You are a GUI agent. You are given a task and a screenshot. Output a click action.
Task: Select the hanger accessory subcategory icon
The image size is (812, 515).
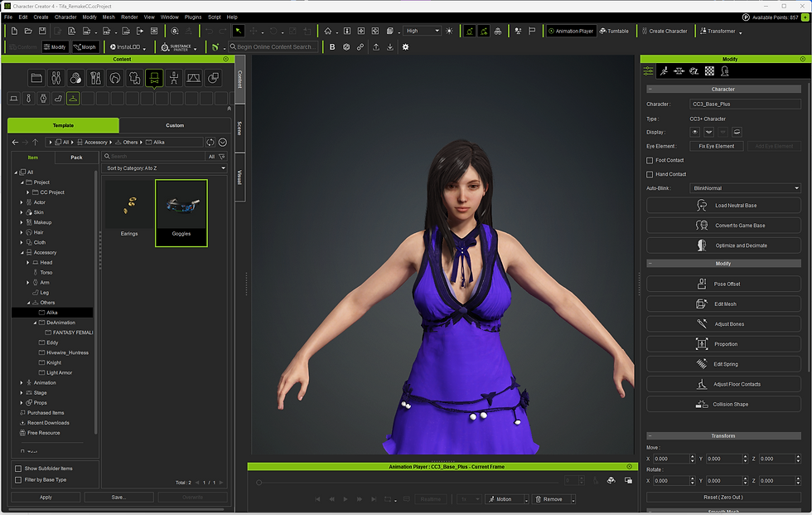point(73,99)
